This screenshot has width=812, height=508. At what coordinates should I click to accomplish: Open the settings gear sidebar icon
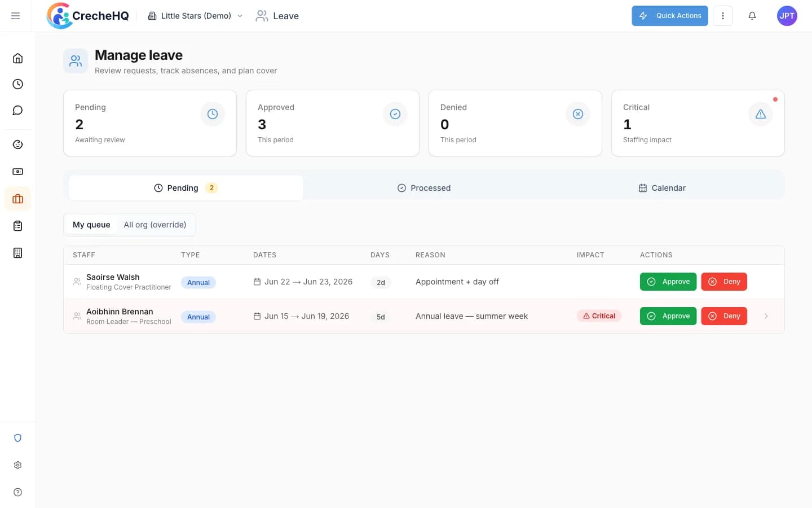pyautogui.click(x=17, y=465)
